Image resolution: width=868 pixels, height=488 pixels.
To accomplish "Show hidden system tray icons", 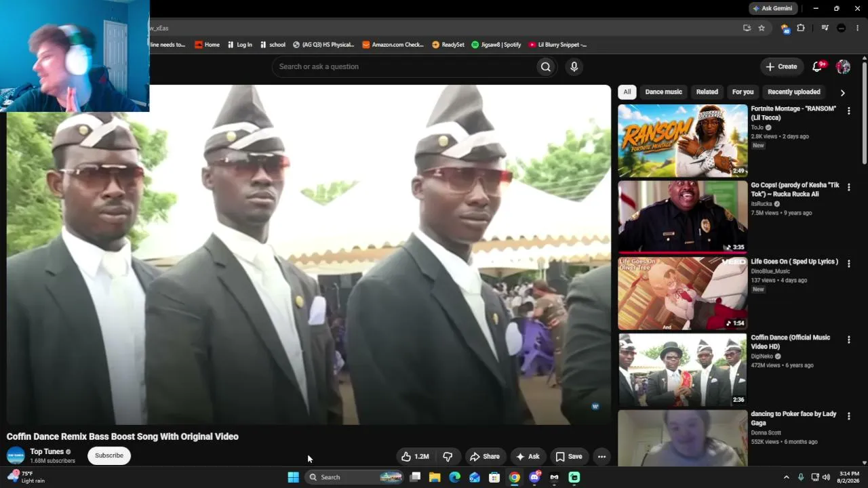I will point(786,477).
